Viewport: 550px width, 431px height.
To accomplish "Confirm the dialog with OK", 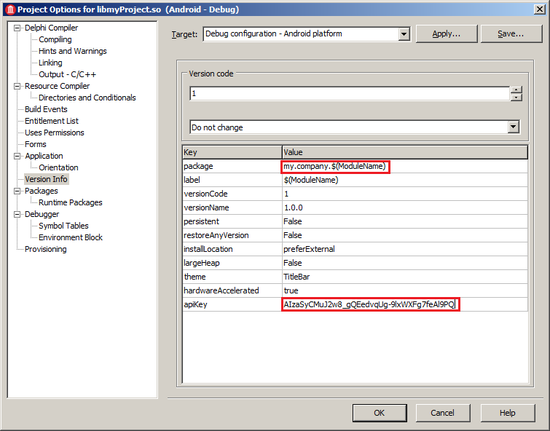I will click(379, 413).
